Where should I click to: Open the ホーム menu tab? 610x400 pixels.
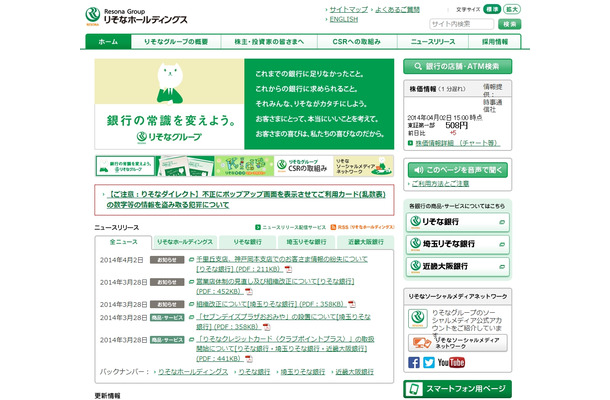tap(109, 42)
